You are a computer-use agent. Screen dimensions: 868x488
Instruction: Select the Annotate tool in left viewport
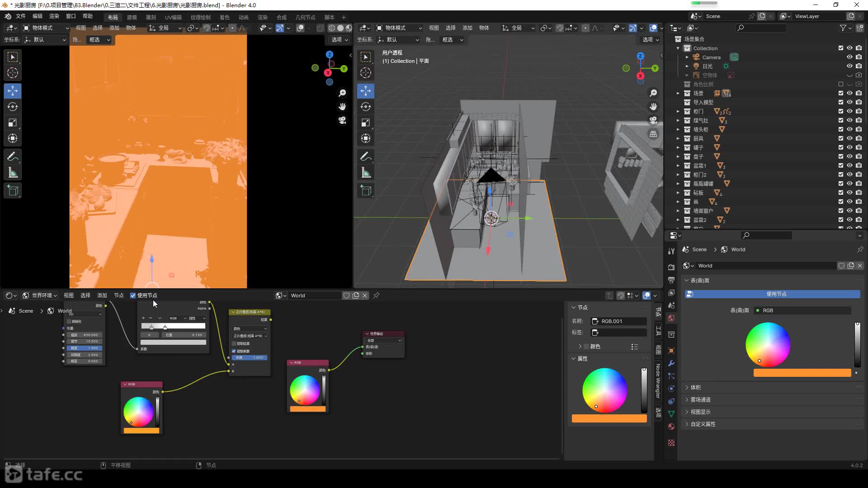tap(13, 157)
